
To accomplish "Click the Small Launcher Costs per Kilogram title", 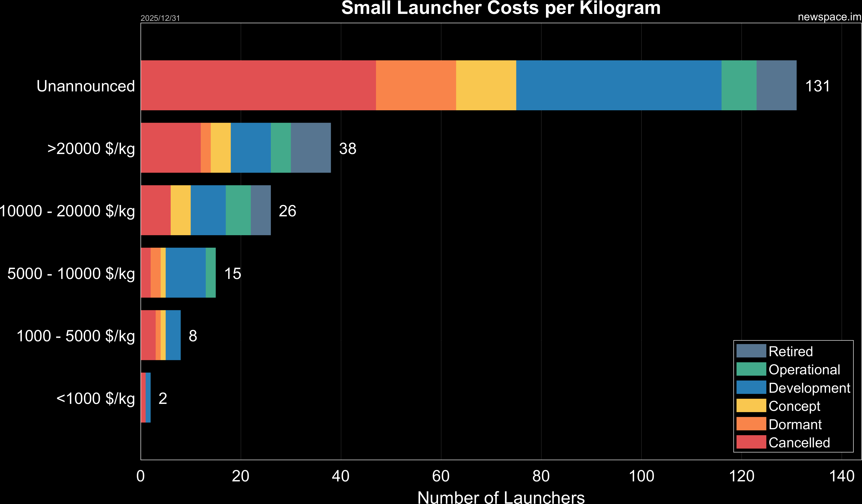I will point(501,7).
